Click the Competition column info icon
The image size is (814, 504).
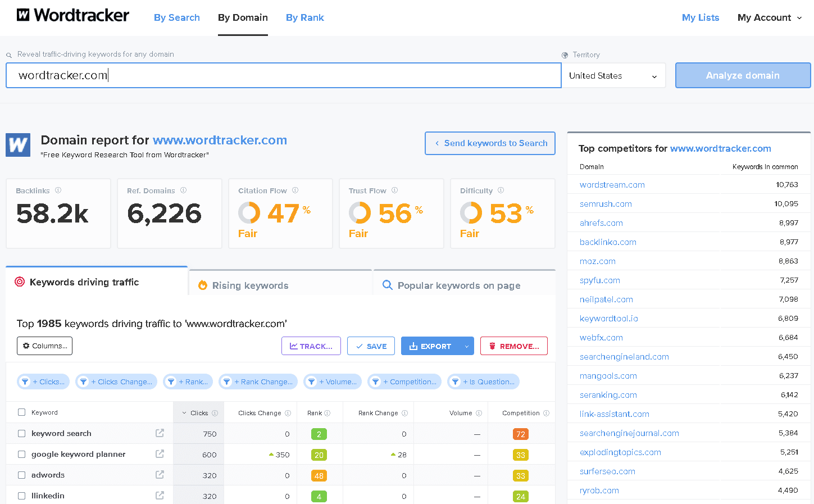click(x=547, y=413)
